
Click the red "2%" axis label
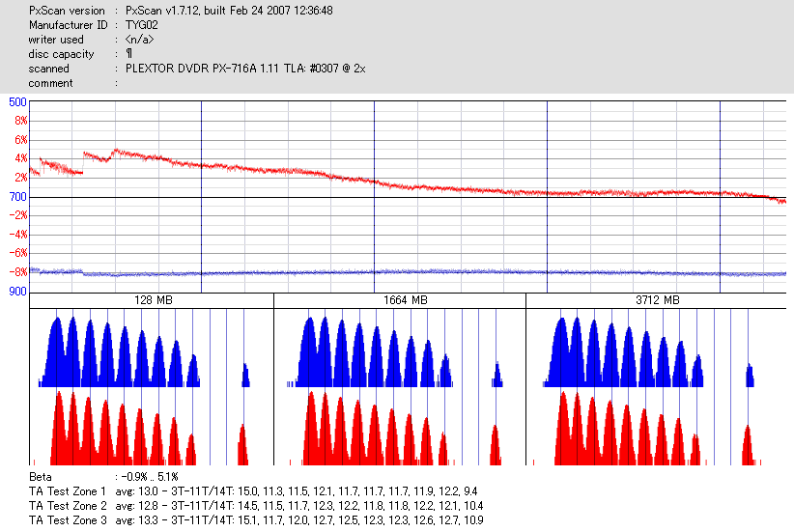click(20, 178)
